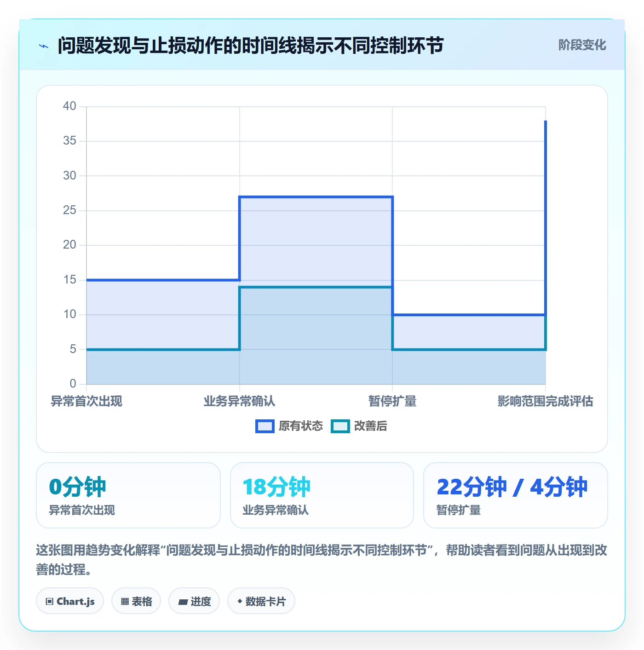Click the bar icon in 进度 chip
The width and height of the screenshot is (644, 650).
click(x=183, y=602)
